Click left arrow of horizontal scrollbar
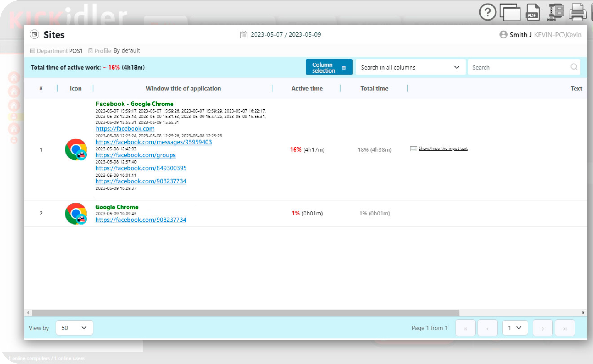The height and width of the screenshot is (364, 593). (28, 313)
